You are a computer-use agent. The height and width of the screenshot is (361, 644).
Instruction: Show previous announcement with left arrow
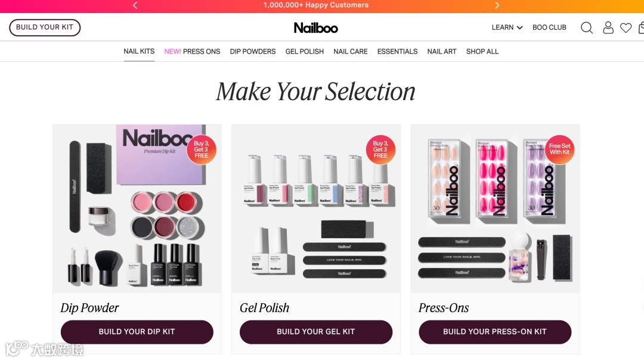(x=135, y=5)
